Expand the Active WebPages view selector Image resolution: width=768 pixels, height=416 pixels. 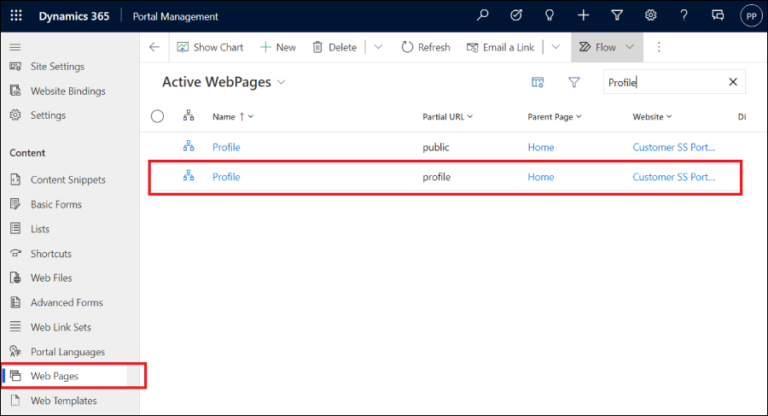pyautogui.click(x=282, y=82)
